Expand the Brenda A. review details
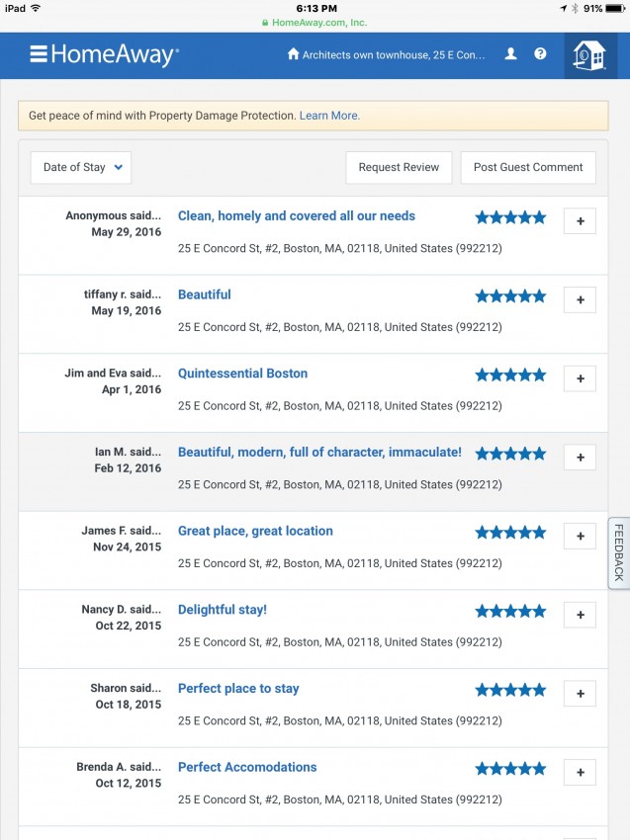The height and width of the screenshot is (840, 630). coord(580,773)
